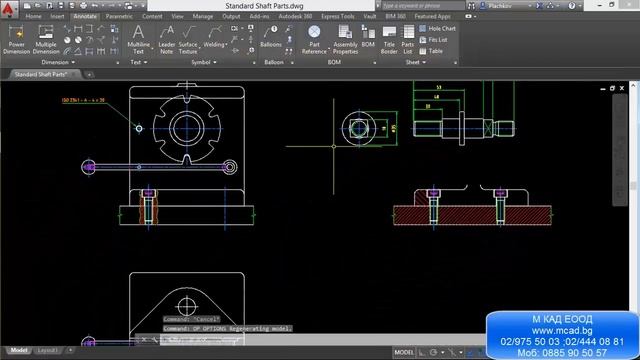Click the ISO 2341 leader note text
Image resolution: width=640 pixels, height=360 pixels.
[83, 100]
